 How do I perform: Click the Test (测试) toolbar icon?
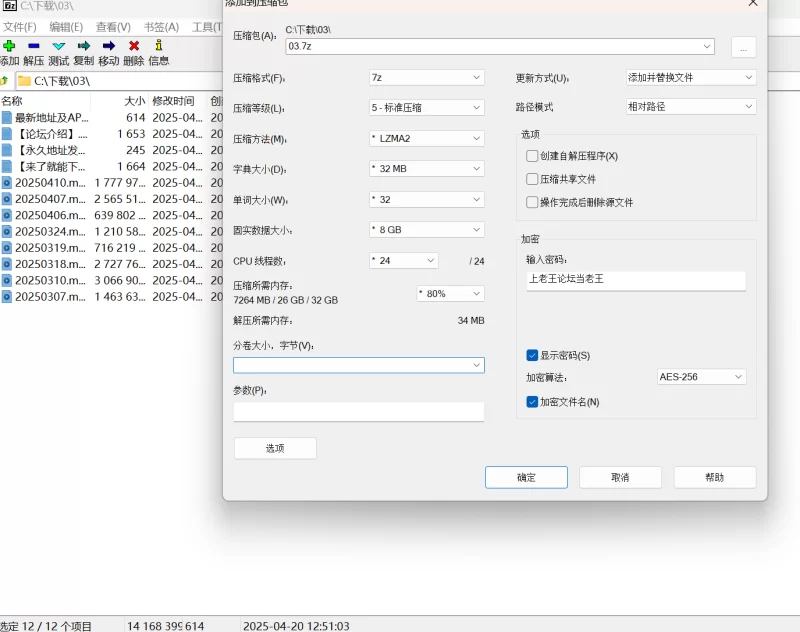tap(59, 46)
